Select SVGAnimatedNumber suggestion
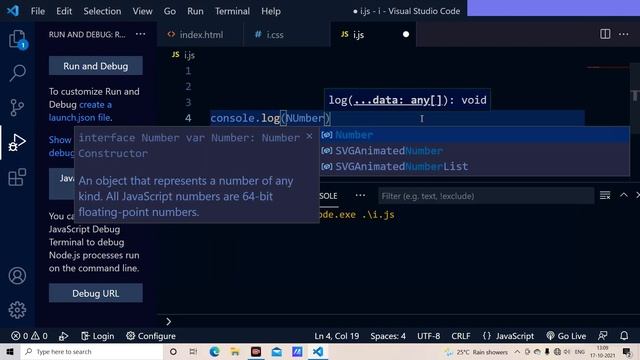Viewport: 640px width, 360px height. point(474,151)
